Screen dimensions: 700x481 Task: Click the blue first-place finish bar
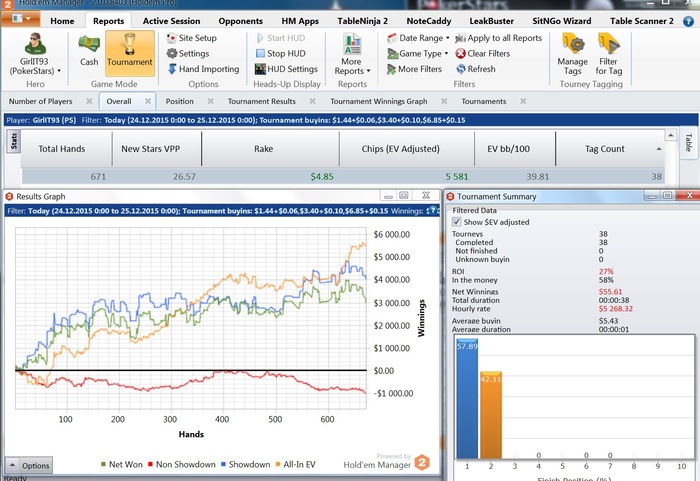pos(467,398)
